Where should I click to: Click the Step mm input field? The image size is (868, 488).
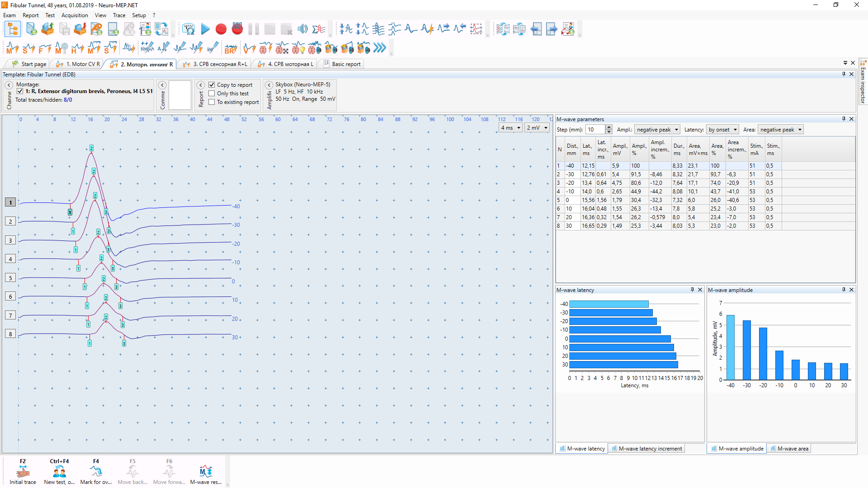click(595, 130)
